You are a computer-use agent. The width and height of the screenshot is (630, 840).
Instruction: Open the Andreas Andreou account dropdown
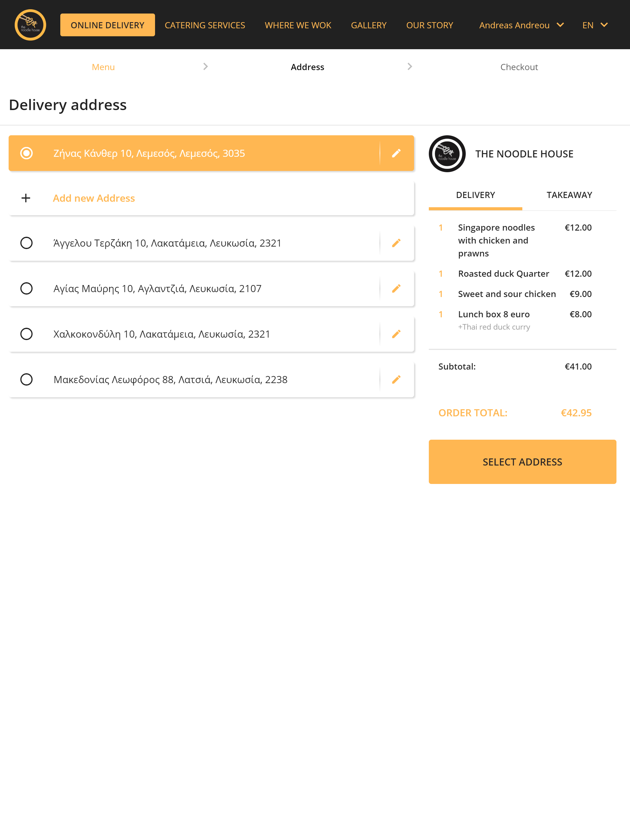tap(521, 25)
